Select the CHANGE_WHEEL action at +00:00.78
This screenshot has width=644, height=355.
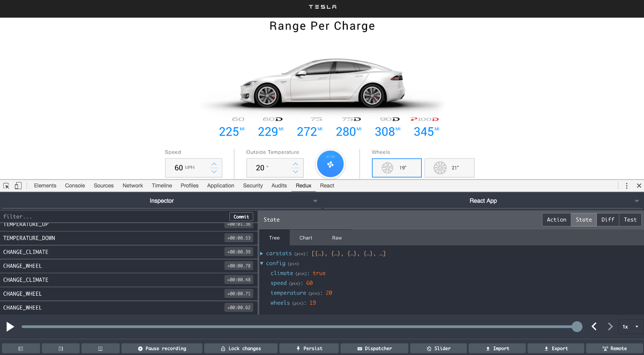(129, 266)
